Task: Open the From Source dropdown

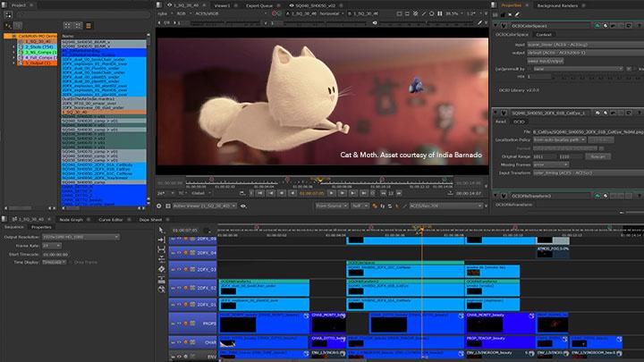Action: [x=332, y=206]
